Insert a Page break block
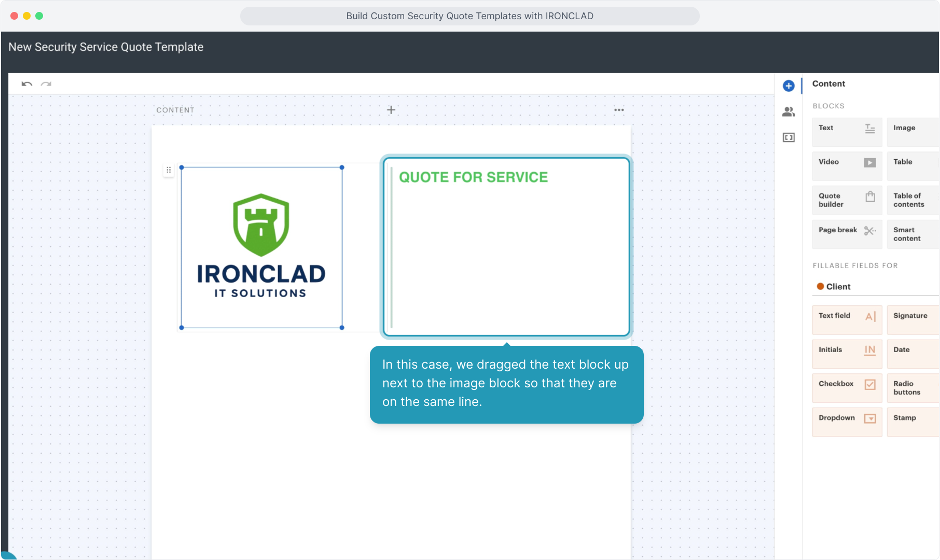This screenshot has width=940, height=560. pos(847,234)
